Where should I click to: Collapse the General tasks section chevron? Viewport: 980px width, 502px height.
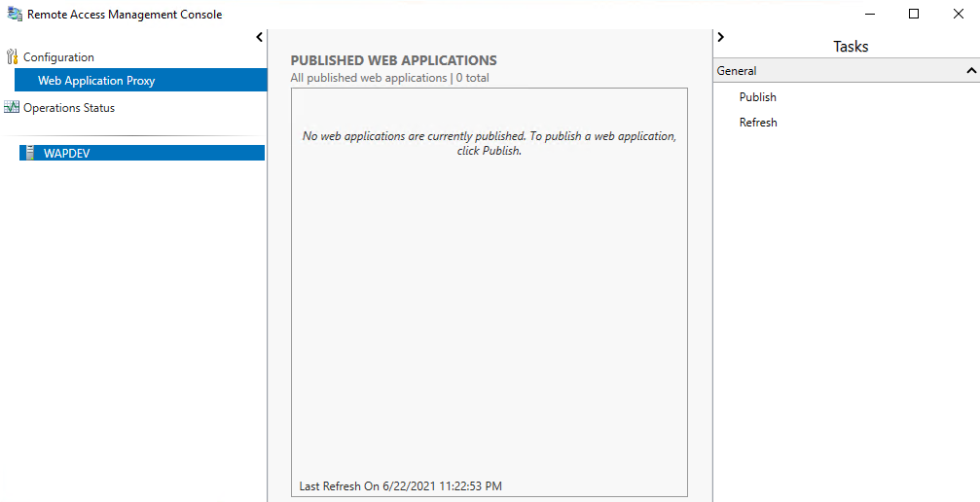971,71
